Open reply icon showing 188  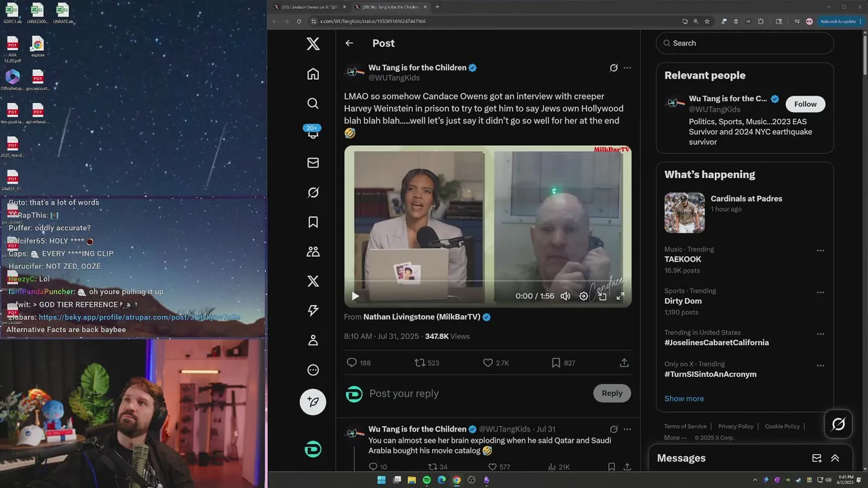[359, 363]
